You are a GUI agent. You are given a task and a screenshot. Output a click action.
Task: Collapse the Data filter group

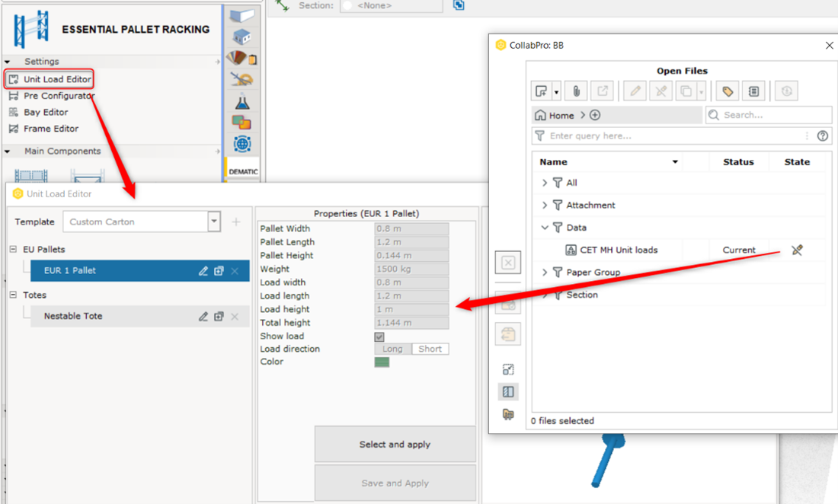545,228
